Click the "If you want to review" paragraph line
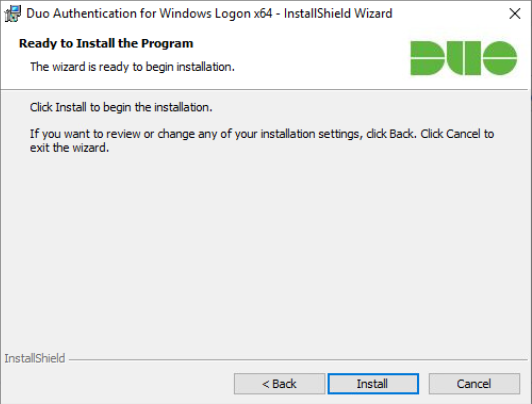 [x=262, y=134]
